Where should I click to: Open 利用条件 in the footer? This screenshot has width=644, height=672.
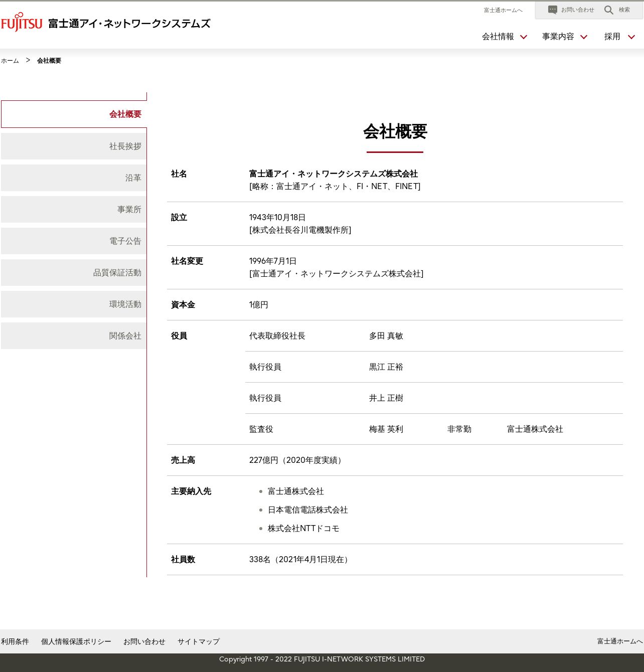pos(15,641)
